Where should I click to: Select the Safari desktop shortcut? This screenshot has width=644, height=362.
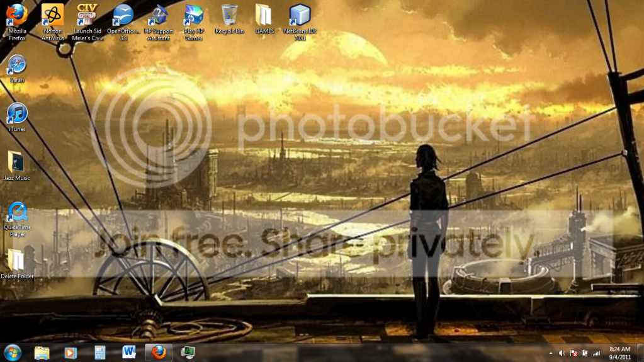[17, 69]
